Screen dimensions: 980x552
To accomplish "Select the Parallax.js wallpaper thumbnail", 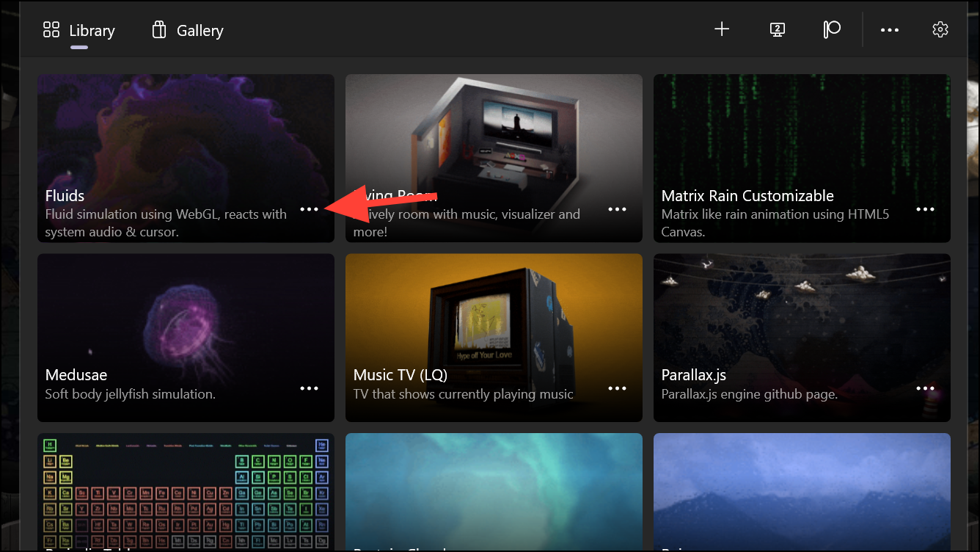I will point(802,338).
